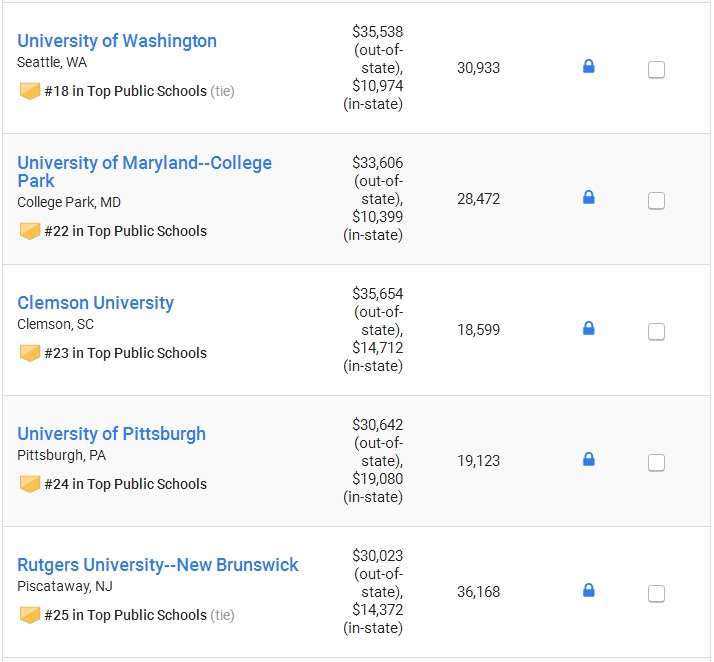
Task: Visit the Clemson University link
Action: click(x=96, y=303)
